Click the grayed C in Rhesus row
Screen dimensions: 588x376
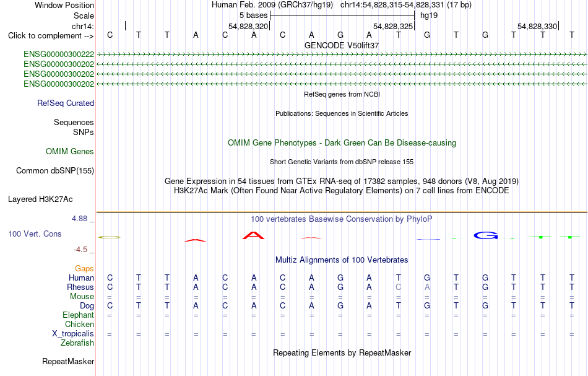click(398, 287)
